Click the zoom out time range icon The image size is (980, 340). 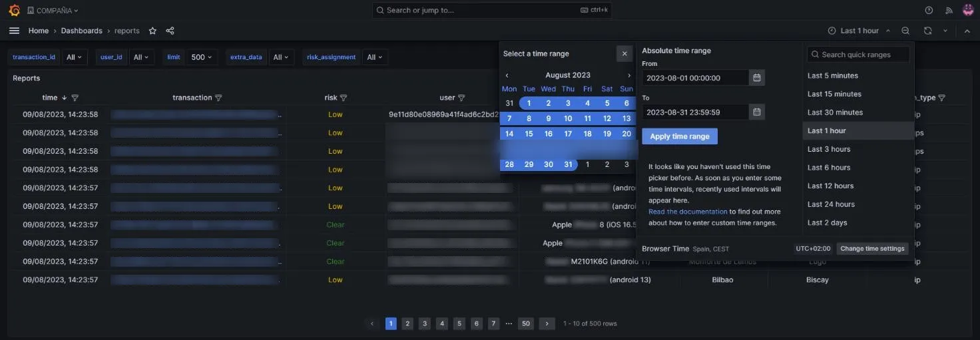(905, 31)
